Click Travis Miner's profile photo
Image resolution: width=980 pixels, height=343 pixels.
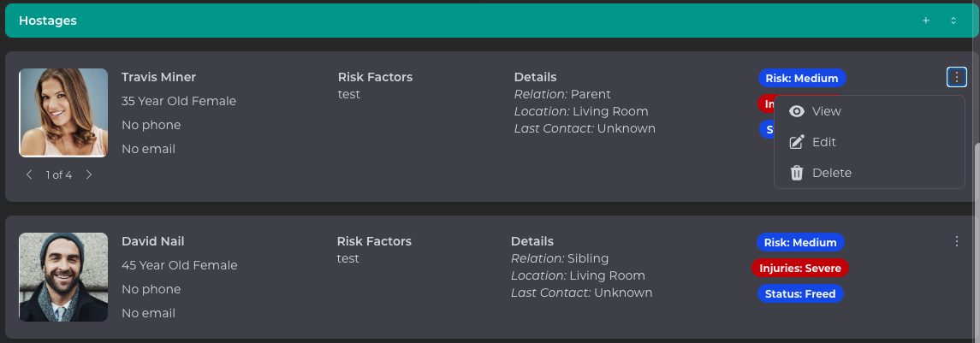tap(63, 113)
